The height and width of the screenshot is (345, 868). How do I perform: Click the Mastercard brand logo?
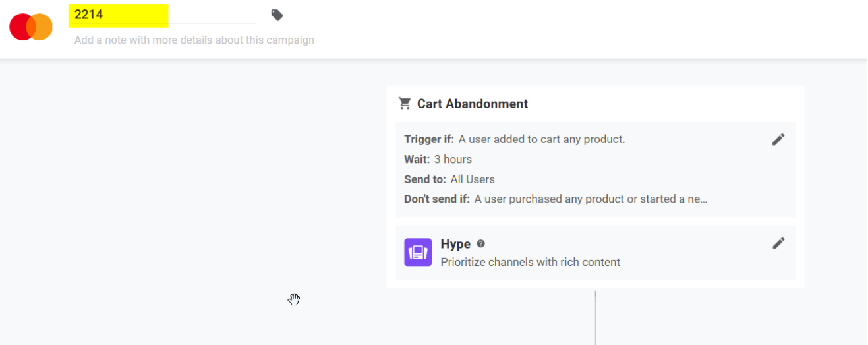pyautogui.click(x=31, y=26)
